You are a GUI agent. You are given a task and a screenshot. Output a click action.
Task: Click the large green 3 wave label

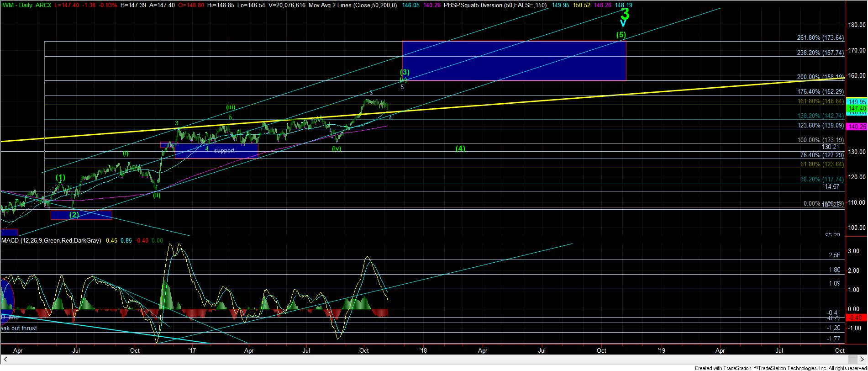[x=625, y=14]
